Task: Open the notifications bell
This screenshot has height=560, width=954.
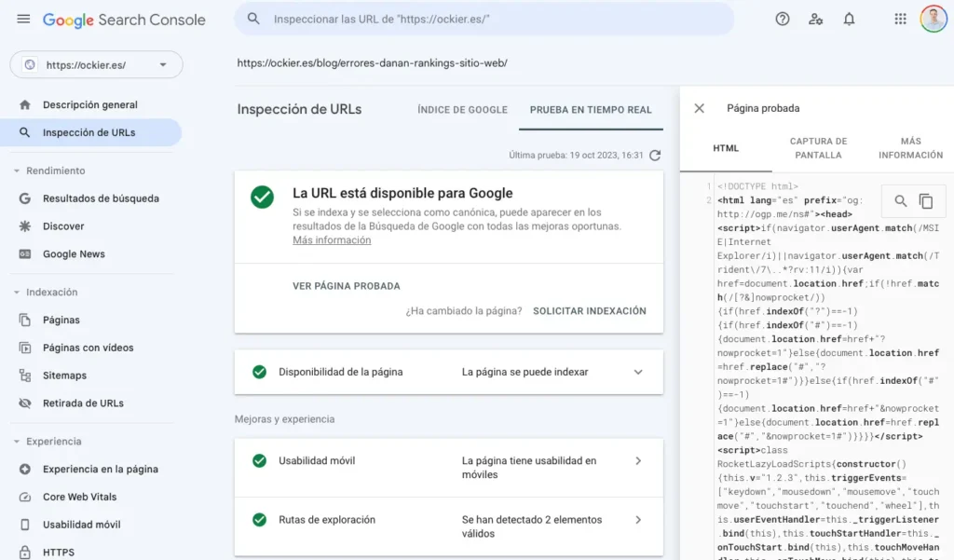Action: 849,19
